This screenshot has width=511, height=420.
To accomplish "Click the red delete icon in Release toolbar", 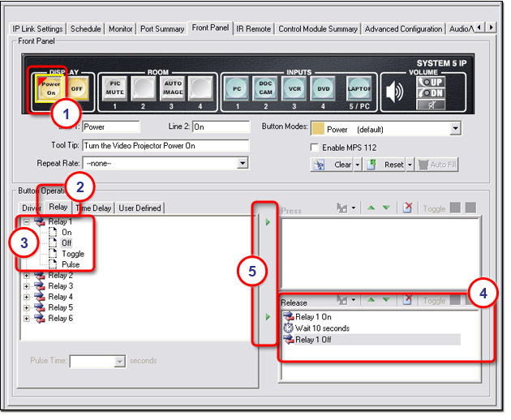I will 408,301.
